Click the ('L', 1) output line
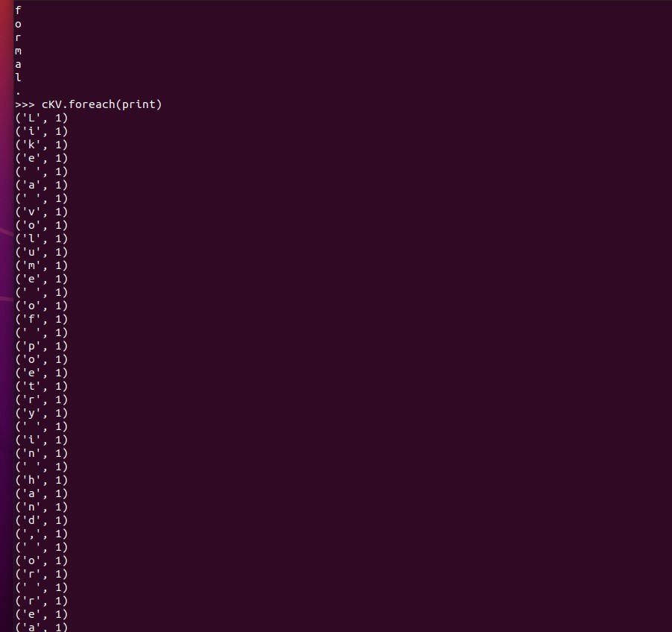This screenshot has height=632, width=672. pos(41,118)
